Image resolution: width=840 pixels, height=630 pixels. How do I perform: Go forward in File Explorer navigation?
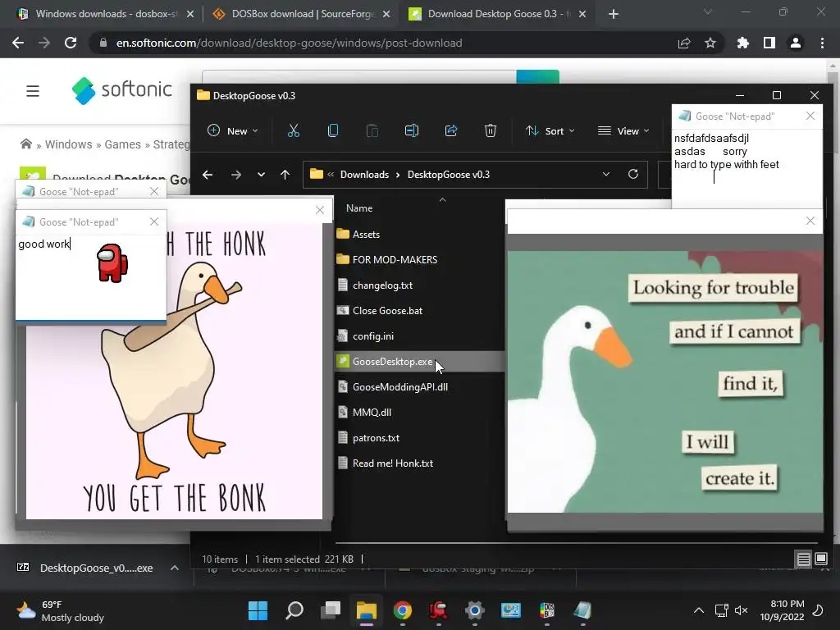235,175
